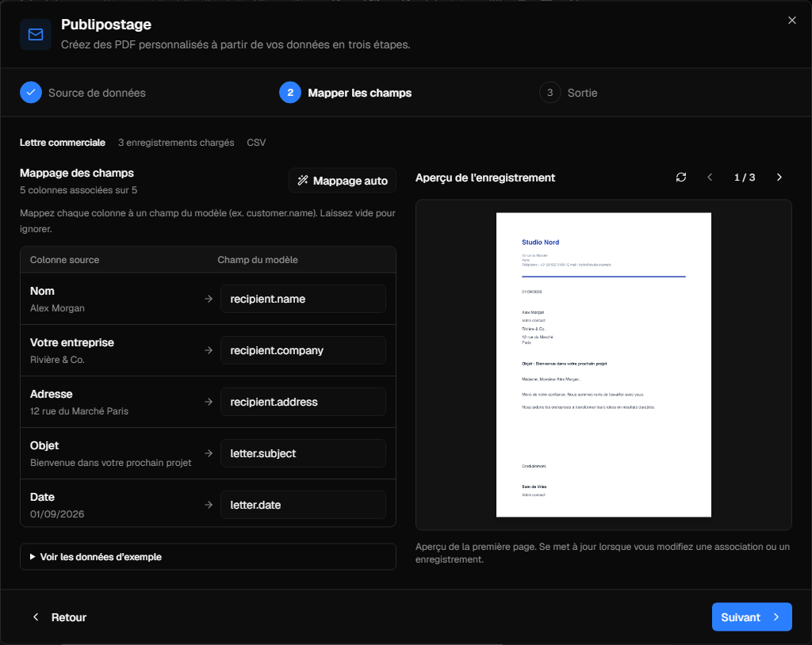Run Mappage auto
Screen dimensions: 812x645
coord(343,181)
